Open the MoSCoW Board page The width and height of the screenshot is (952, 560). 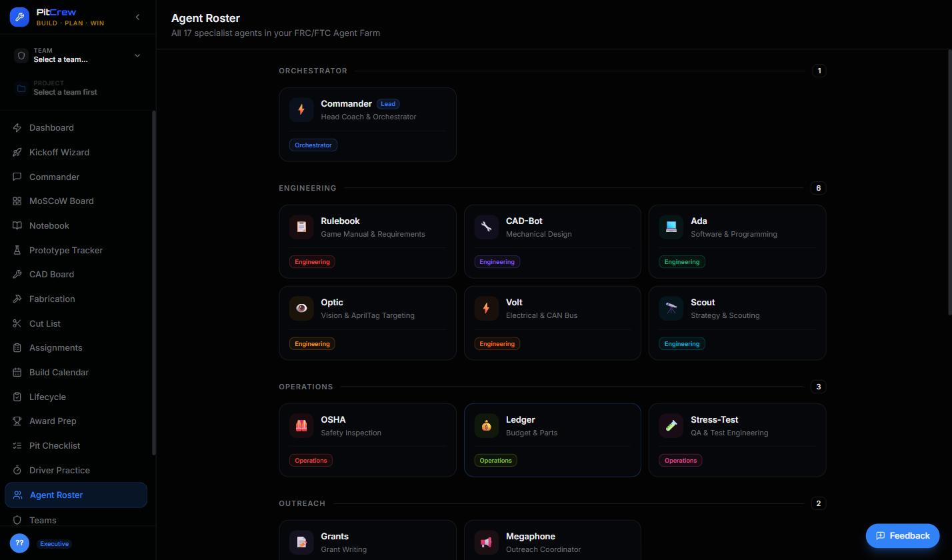pyautogui.click(x=76, y=201)
